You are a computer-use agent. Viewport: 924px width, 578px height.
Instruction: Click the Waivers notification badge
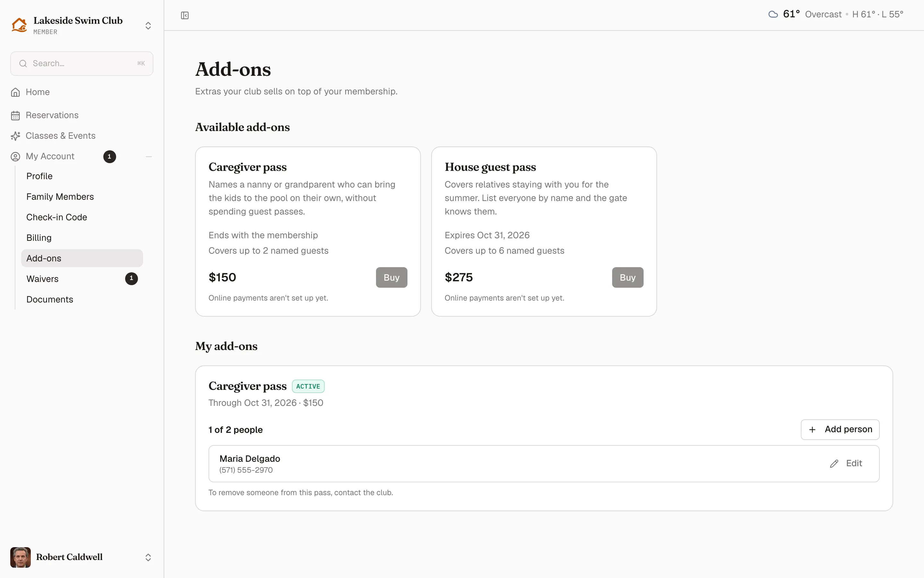pos(131,279)
